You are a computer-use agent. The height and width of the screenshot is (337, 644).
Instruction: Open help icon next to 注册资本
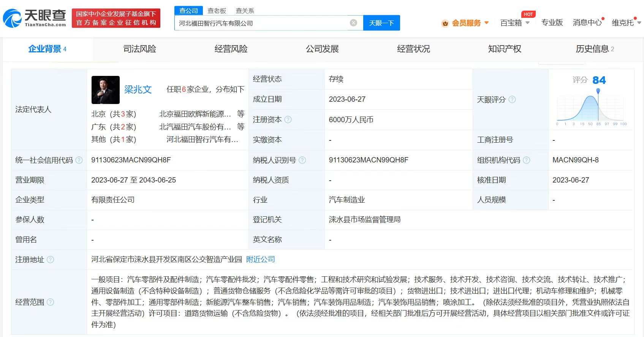pos(288,120)
